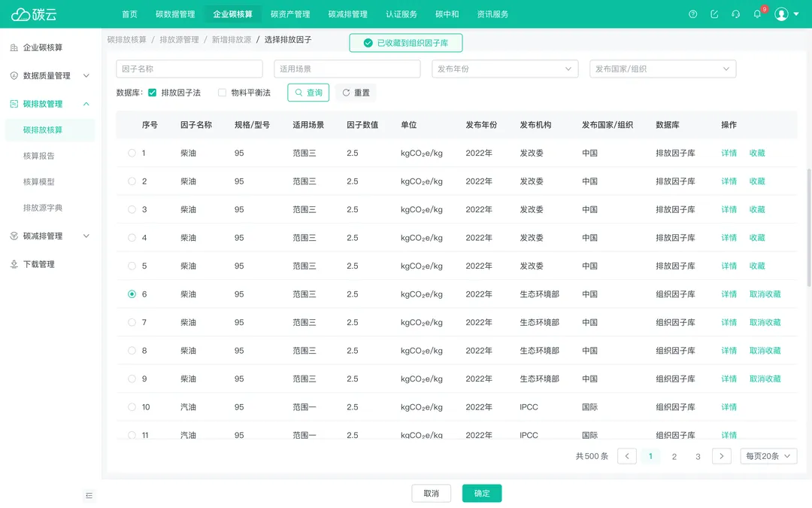Click the vertical table scrollbar

(x=809, y=227)
